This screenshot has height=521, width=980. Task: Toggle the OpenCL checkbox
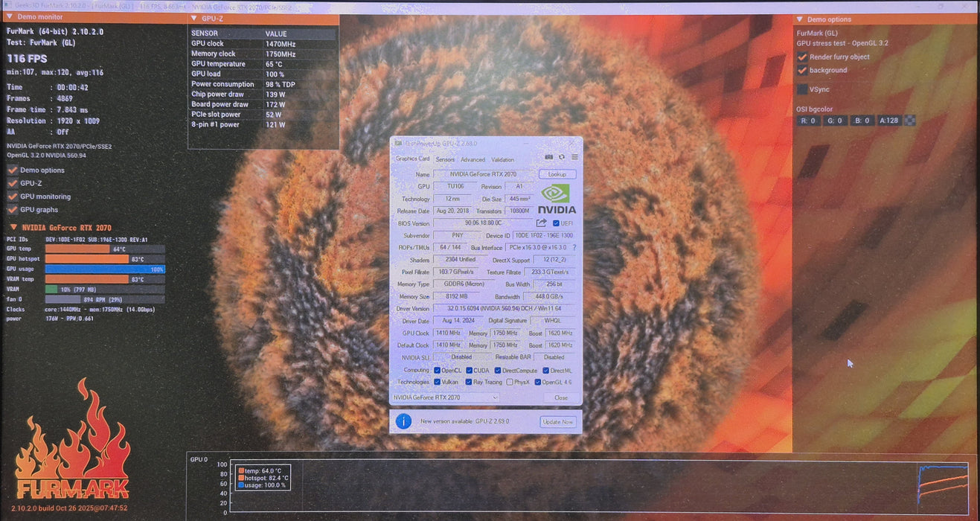click(x=438, y=370)
